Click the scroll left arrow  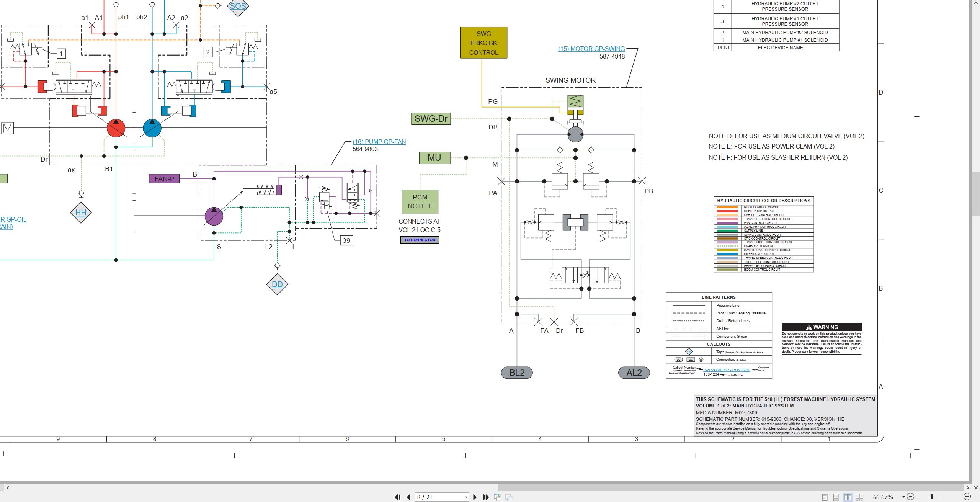(x=8, y=487)
